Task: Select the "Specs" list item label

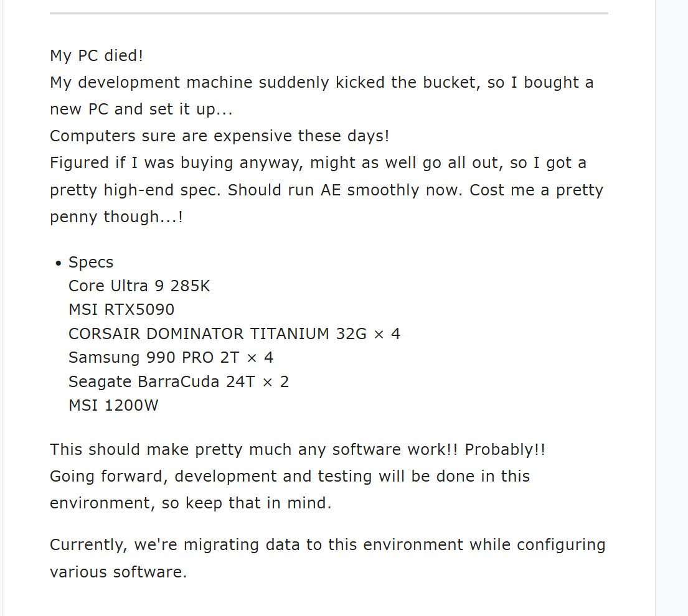Action: tap(91, 262)
